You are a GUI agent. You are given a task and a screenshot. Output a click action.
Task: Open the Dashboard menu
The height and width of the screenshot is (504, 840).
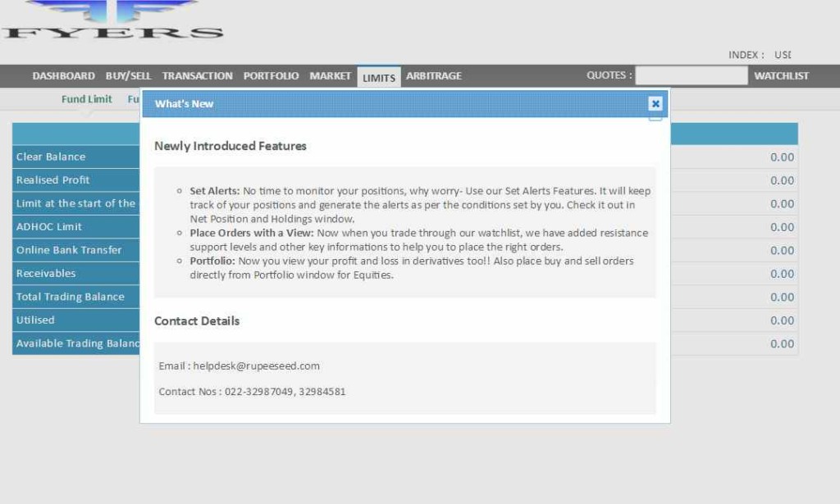(63, 76)
